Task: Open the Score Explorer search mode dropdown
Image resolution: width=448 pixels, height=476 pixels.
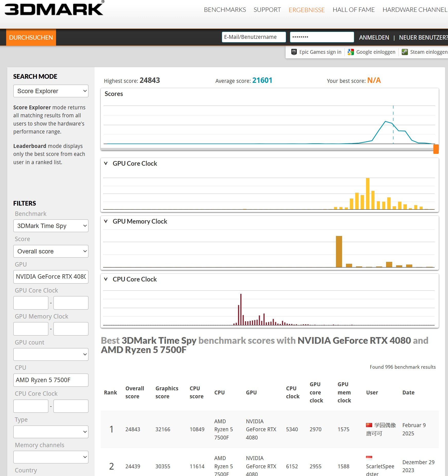Action: pos(51,91)
